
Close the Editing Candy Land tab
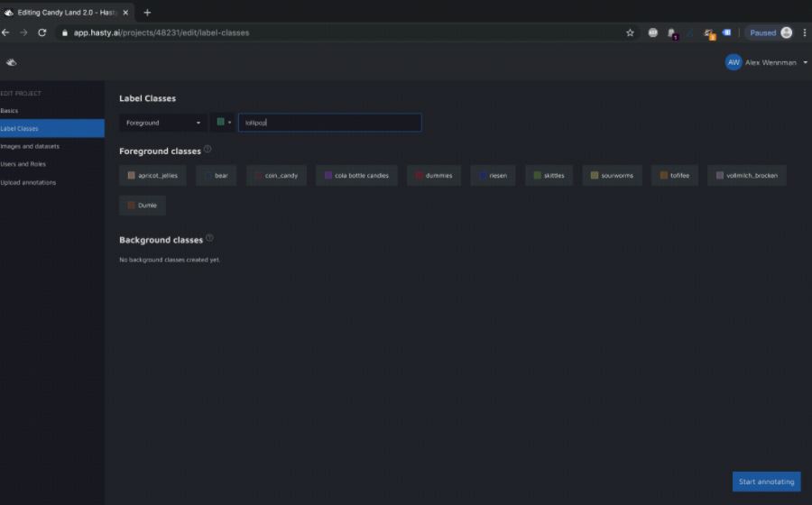click(125, 13)
